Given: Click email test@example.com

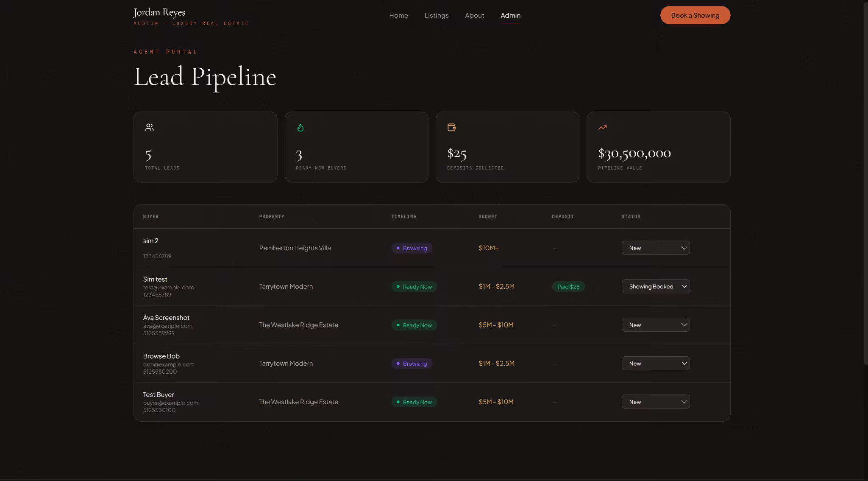Looking at the screenshot, I should 168,288.
